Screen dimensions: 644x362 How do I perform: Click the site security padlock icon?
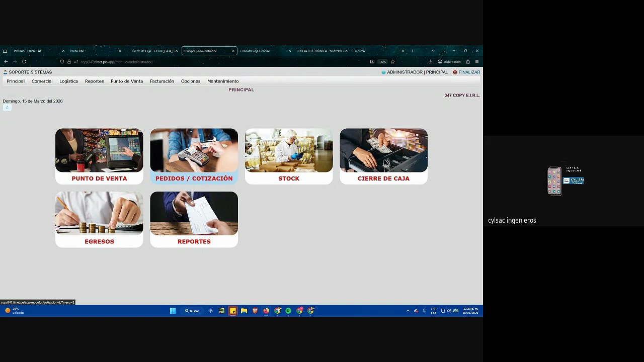pos(69,62)
